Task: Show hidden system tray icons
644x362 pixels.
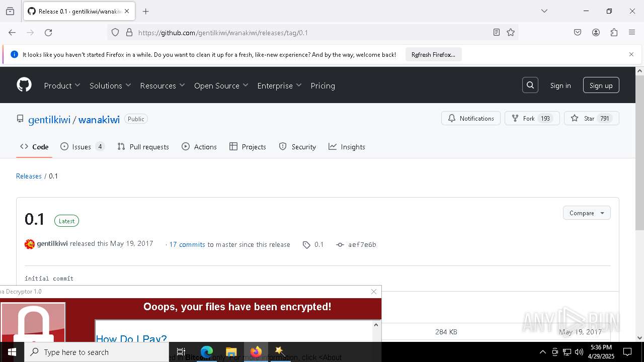Action: pyautogui.click(x=543, y=352)
